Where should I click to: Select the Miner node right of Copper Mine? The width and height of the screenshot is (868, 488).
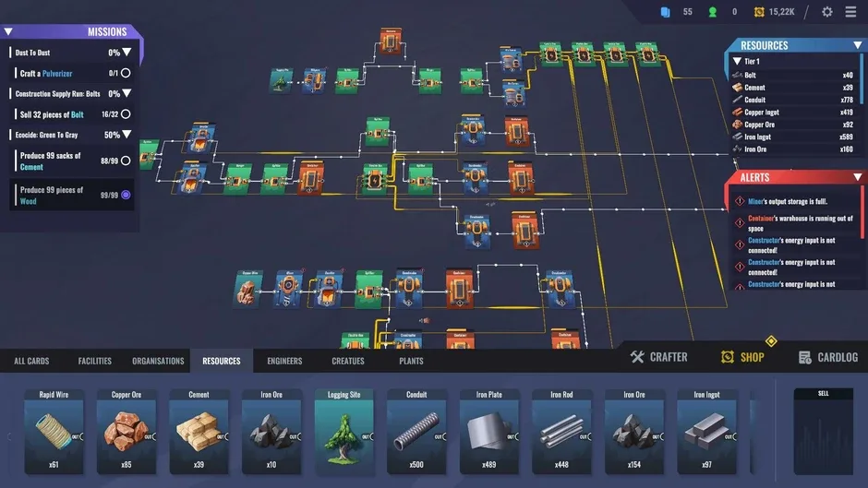click(288, 289)
